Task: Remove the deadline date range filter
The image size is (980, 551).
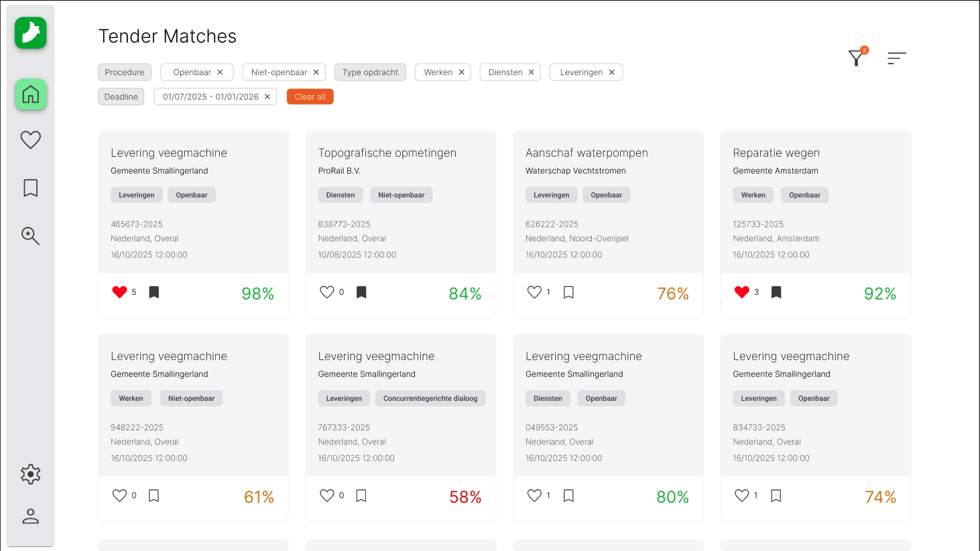Action: pyautogui.click(x=267, y=97)
